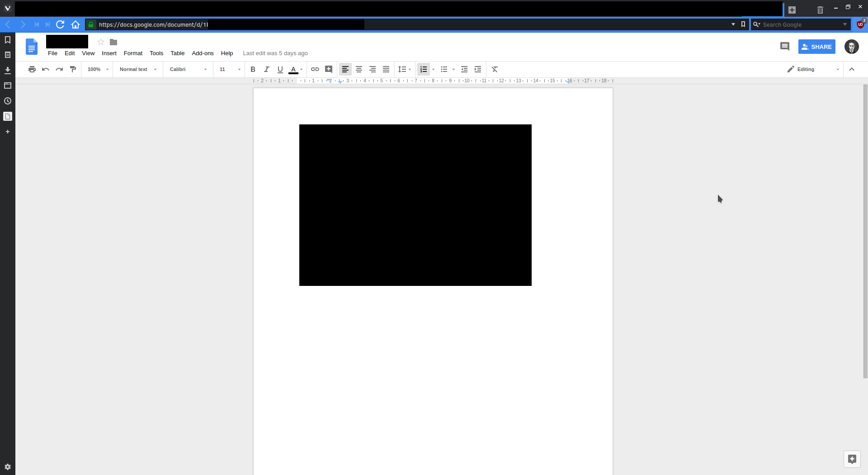Print the document with the printer icon
Viewport: 868px width, 475px height.
tap(32, 69)
